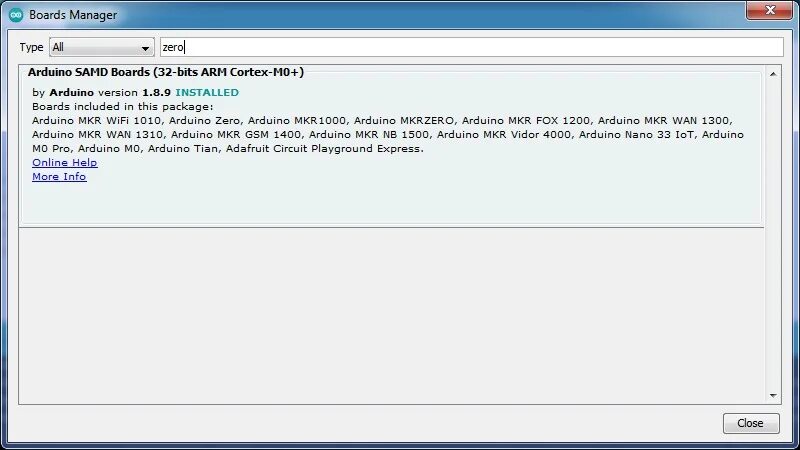Click the INSTALLED status label

207,92
